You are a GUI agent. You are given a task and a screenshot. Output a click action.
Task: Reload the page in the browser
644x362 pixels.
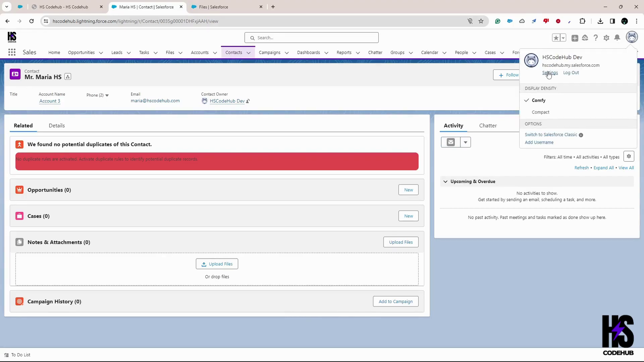click(x=31, y=21)
